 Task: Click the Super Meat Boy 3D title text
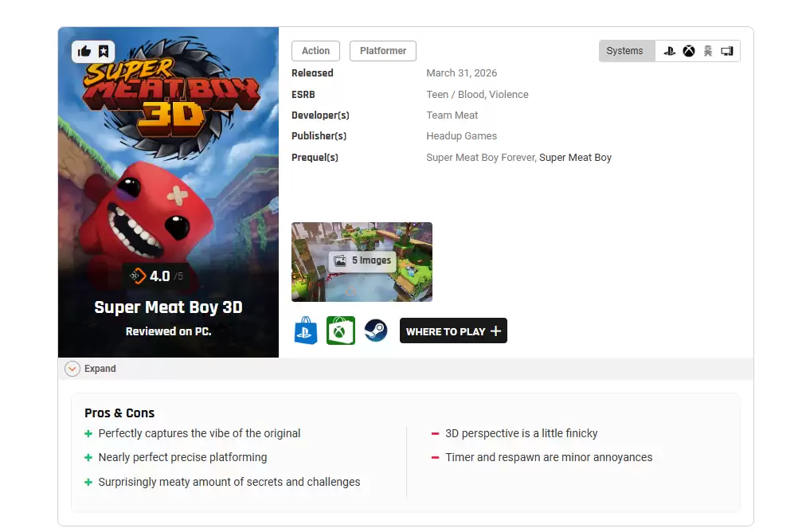click(169, 307)
